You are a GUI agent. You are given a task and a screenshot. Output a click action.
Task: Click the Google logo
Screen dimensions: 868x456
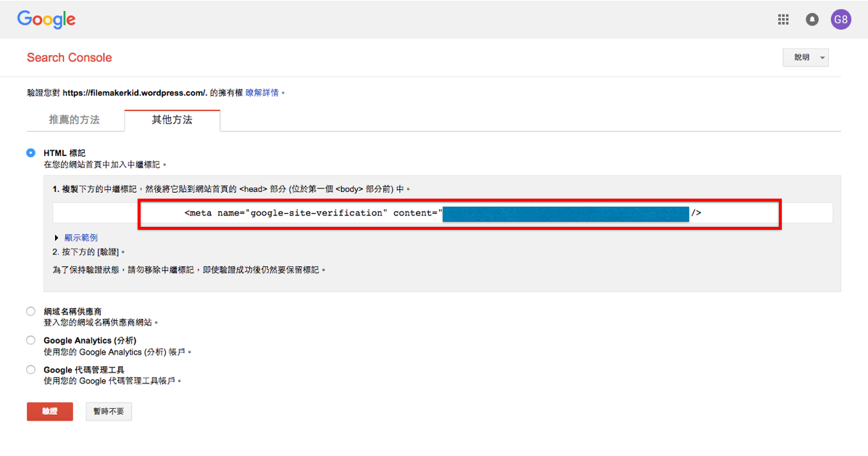(46, 20)
